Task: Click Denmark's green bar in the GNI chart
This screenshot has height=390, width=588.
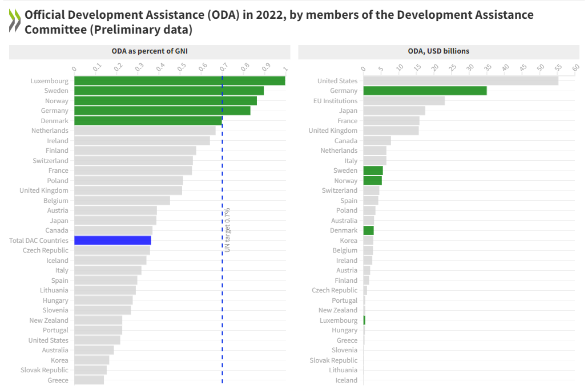Action: pyautogui.click(x=146, y=120)
